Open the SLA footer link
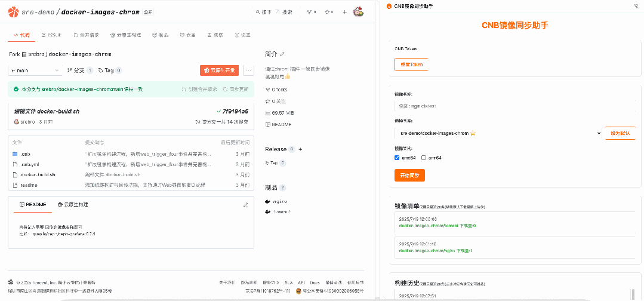644x301 pixels. (x=289, y=282)
